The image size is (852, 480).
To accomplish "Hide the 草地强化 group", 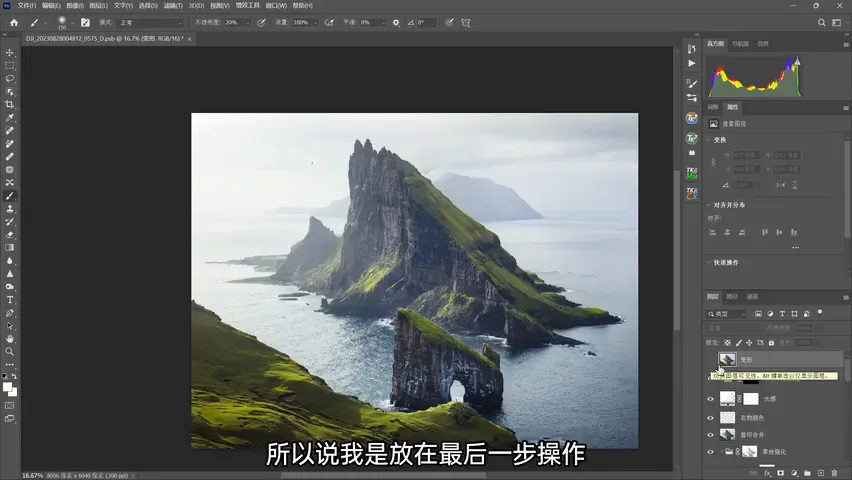I will [710, 452].
